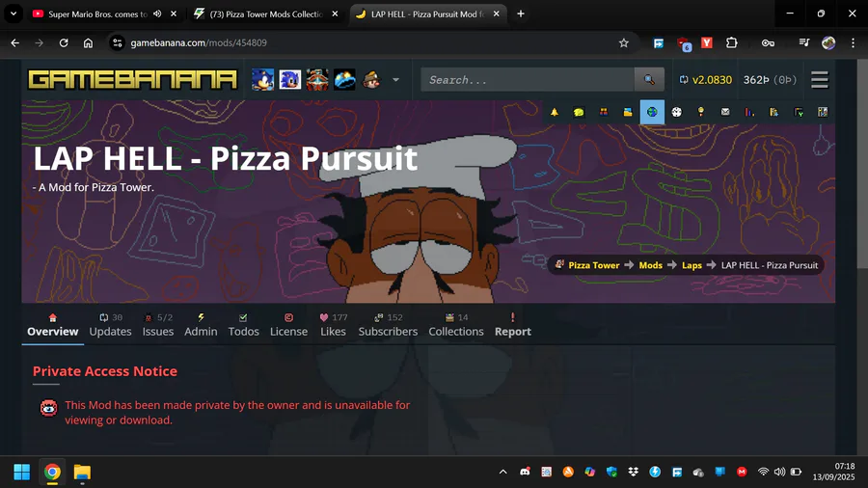The height and width of the screenshot is (488, 868).
Task: Open the Collections tab
Action: [x=456, y=325]
